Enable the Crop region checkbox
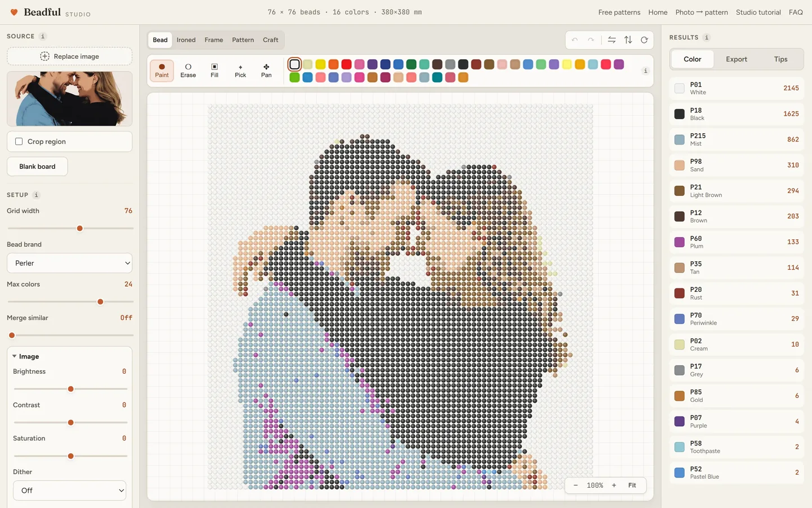This screenshot has height=508, width=812. tap(19, 142)
